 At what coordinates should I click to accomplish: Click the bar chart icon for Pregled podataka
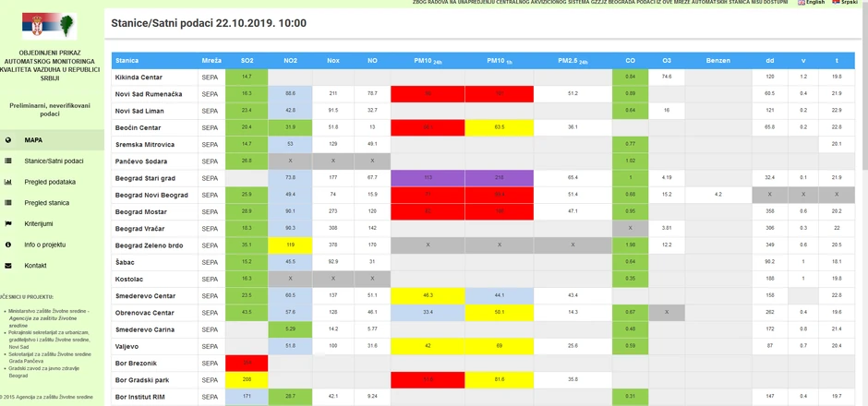coord(7,182)
